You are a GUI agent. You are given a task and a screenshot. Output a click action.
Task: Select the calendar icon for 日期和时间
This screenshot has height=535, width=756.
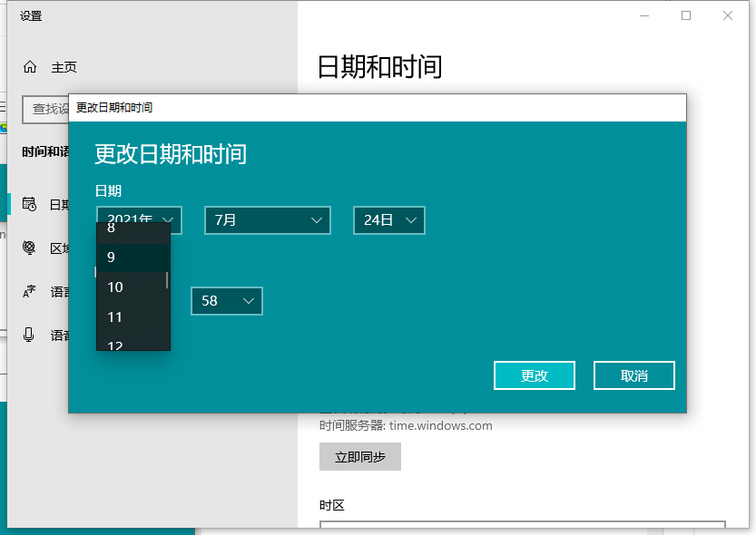tap(30, 205)
